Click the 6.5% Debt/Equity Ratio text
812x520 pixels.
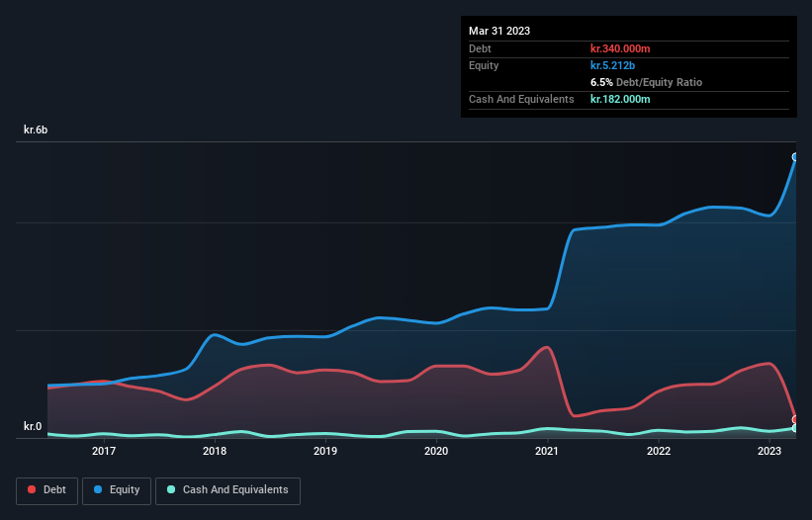tap(646, 82)
